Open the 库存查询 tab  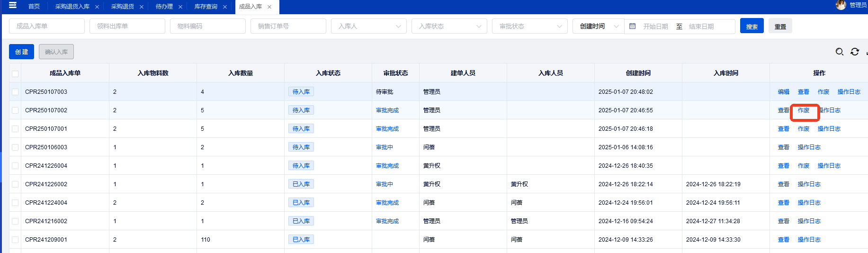[206, 7]
